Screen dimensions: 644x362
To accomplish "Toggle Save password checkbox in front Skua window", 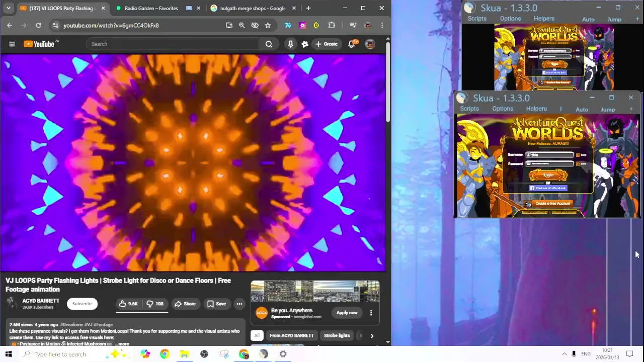I will point(578,163).
